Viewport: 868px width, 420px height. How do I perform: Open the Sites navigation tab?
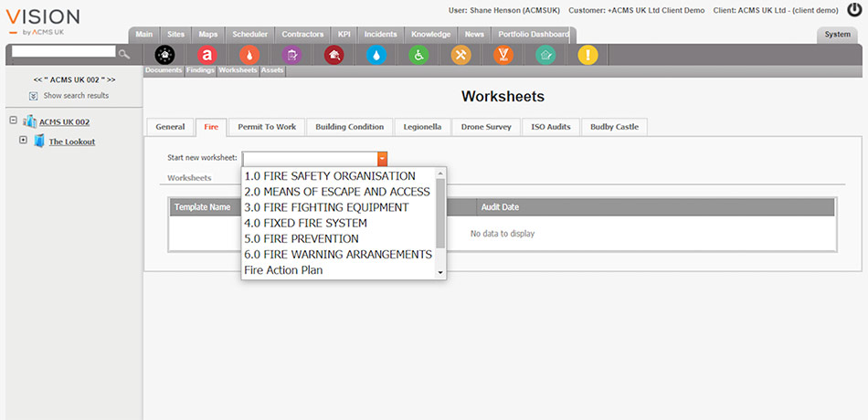pos(175,35)
